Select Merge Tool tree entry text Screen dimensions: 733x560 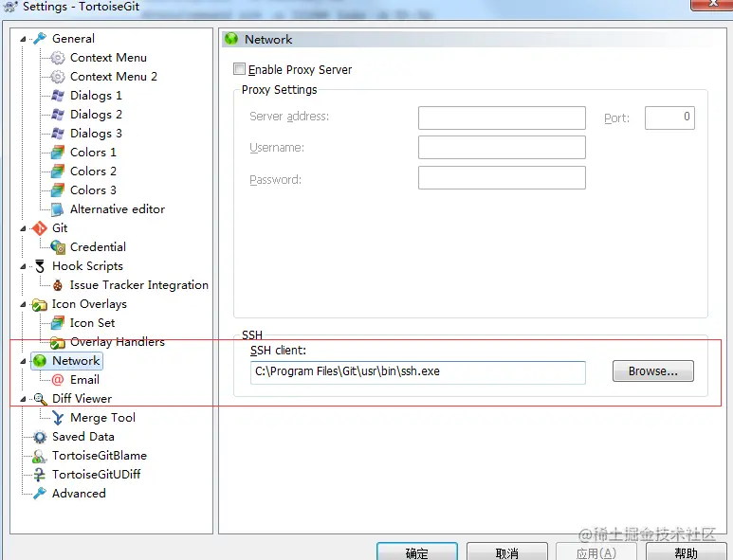[102, 417]
